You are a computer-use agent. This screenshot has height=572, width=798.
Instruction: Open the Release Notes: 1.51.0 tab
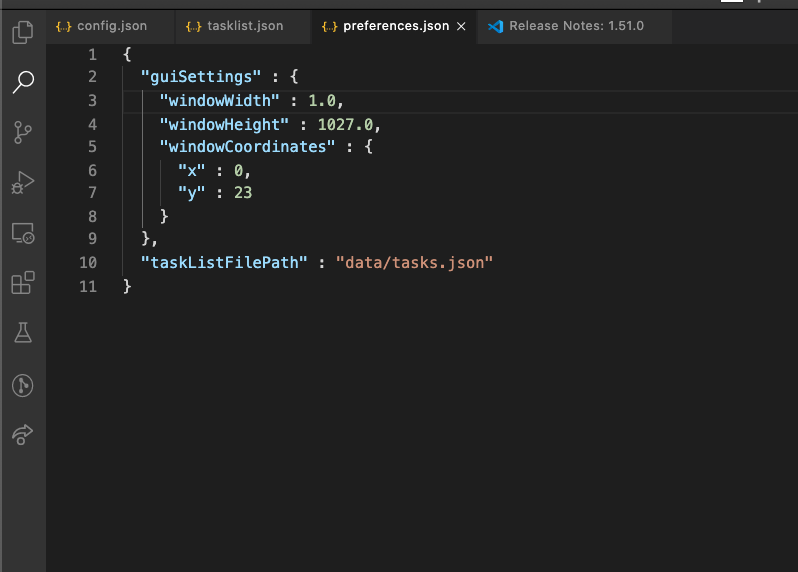click(x=575, y=26)
